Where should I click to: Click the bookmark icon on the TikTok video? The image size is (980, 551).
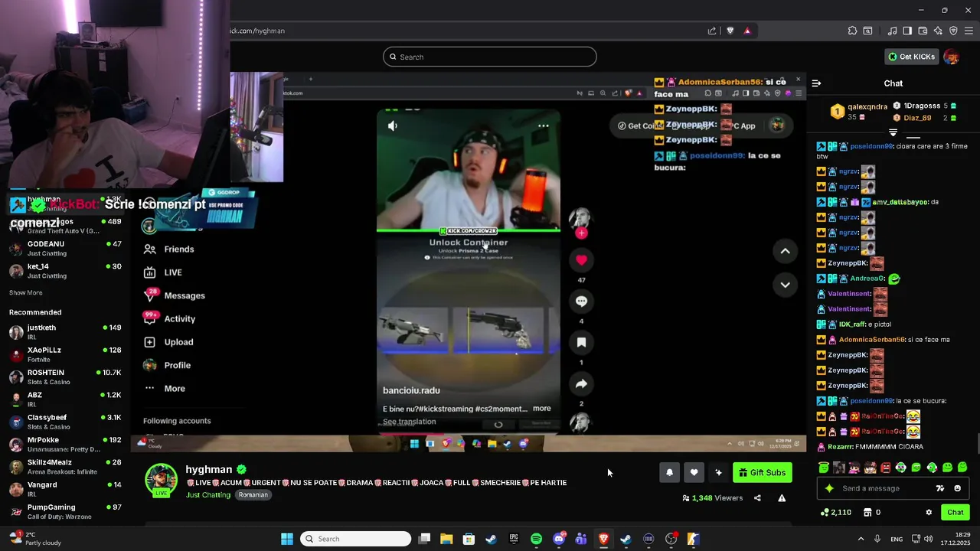pyautogui.click(x=581, y=343)
